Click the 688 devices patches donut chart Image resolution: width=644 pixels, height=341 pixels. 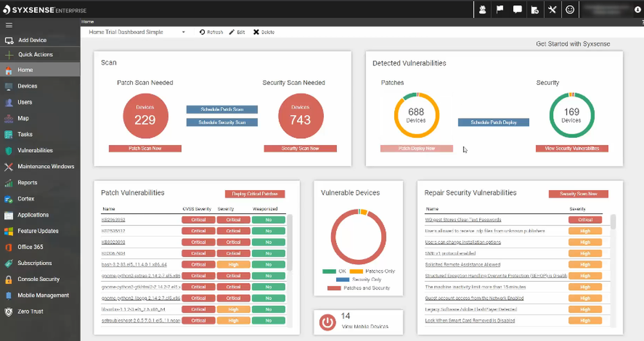(417, 115)
